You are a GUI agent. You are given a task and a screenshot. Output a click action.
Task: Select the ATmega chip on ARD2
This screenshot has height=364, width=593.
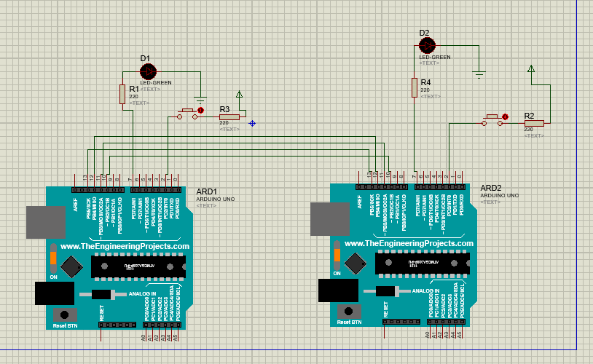pos(423,264)
